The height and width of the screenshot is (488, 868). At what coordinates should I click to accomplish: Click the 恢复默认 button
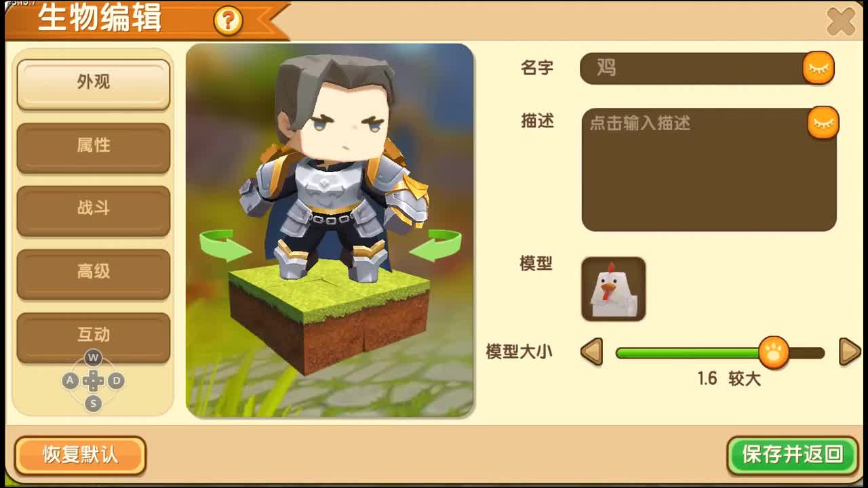80,455
